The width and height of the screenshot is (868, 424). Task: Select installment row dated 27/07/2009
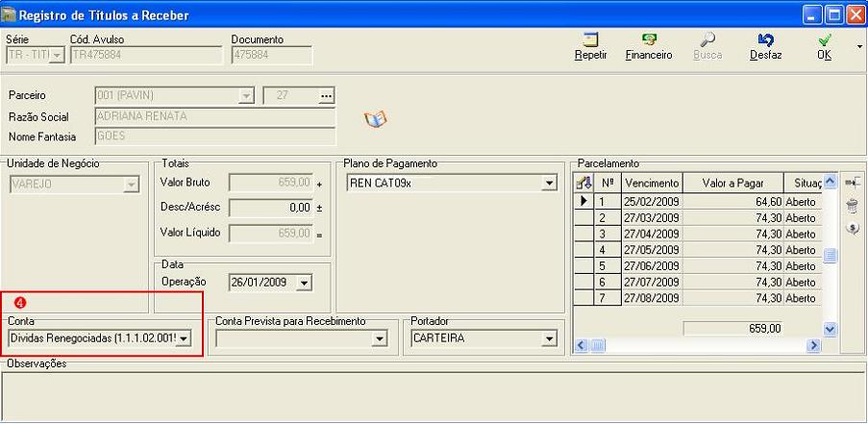click(698, 282)
